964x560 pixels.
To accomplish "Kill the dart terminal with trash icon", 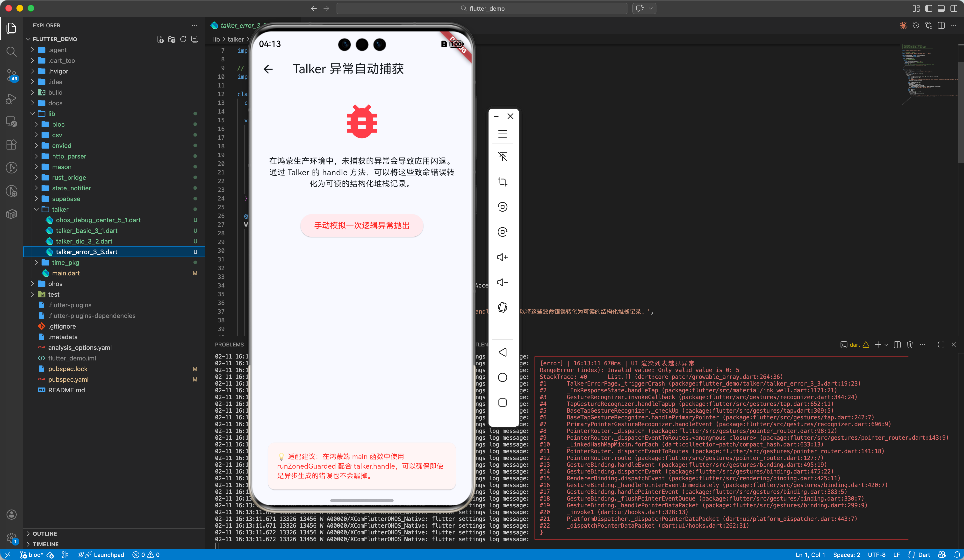I will 910,345.
